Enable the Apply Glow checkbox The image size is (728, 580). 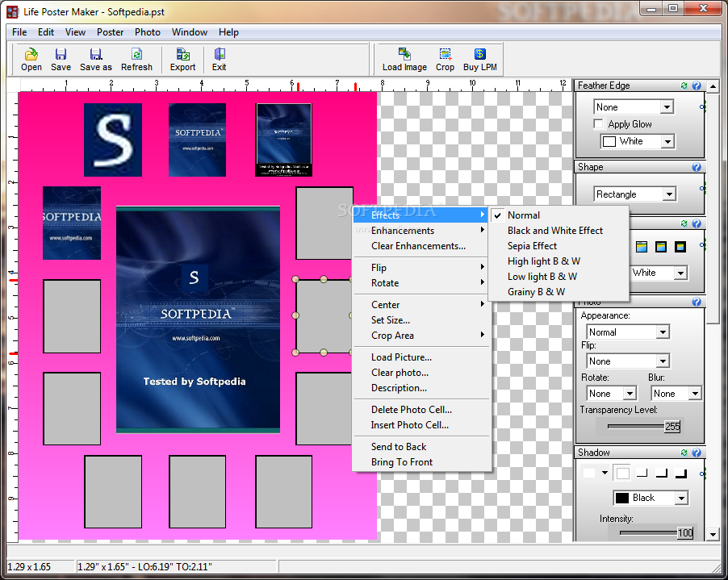coord(599,124)
